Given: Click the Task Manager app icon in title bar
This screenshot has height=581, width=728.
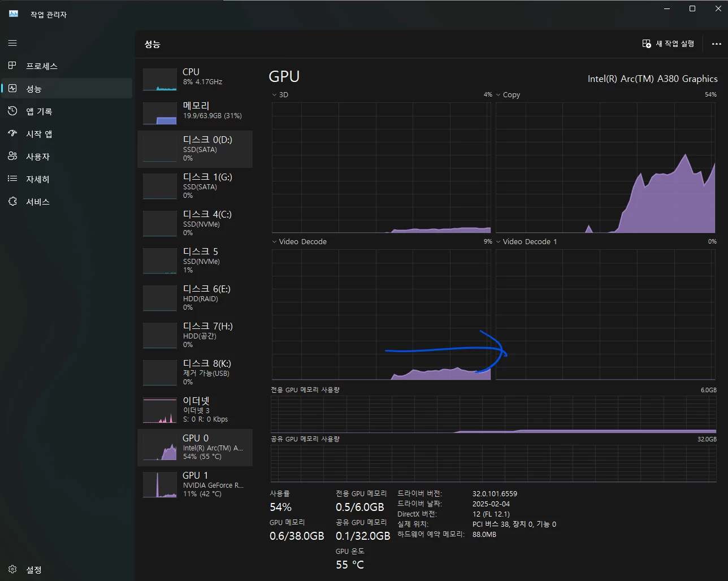Looking at the screenshot, I should tap(14, 14).
